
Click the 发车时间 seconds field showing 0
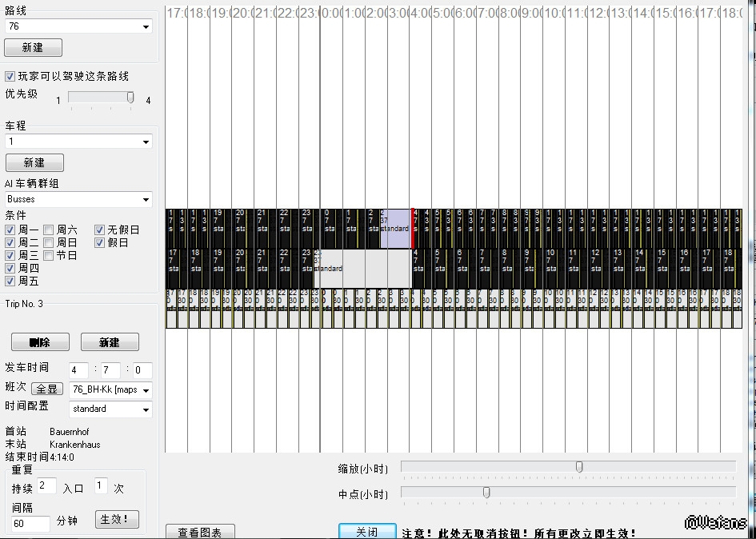[142, 370]
